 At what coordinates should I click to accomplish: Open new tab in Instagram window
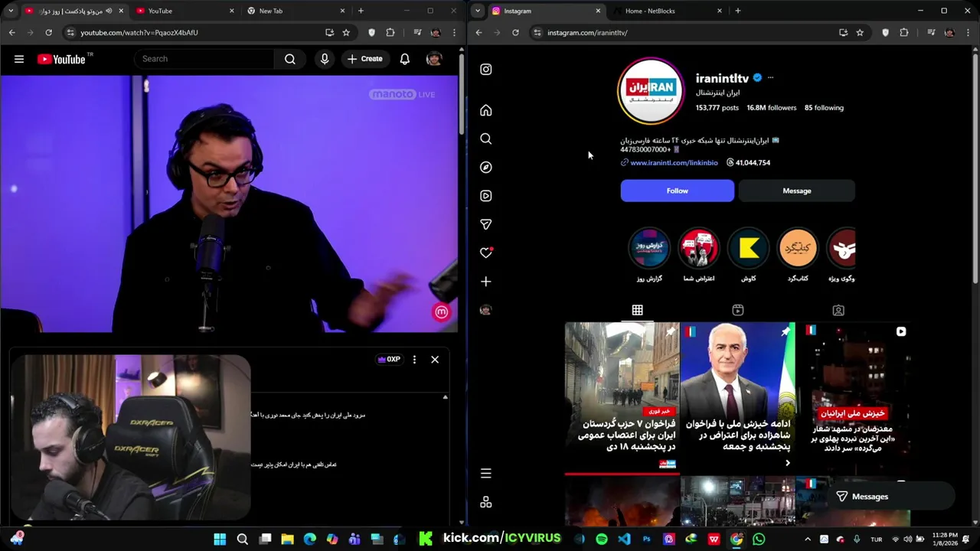pos(738,11)
